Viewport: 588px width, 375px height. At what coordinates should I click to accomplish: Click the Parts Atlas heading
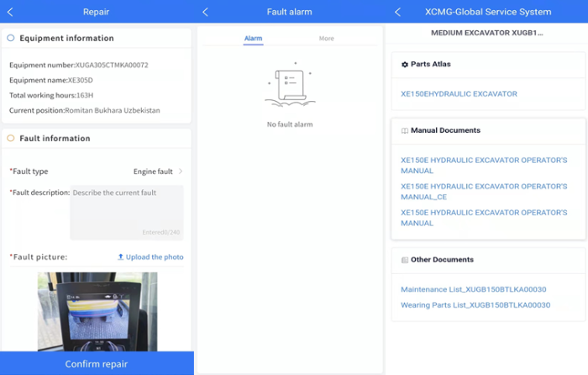430,64
